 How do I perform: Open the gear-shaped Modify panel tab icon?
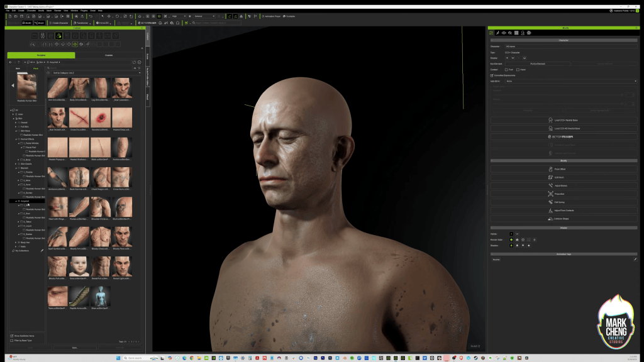coord(529,33)
